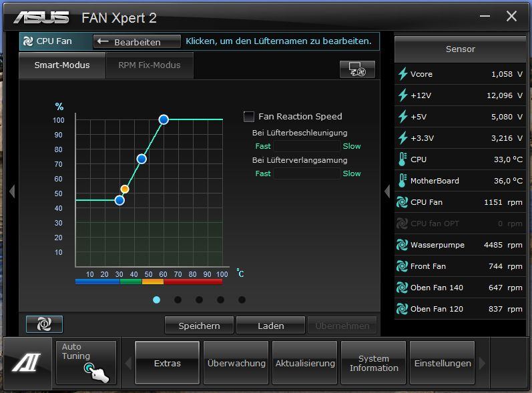Select the third fan page dot
The height and width of the screenshot is (393, 532).
(x=199, y=300)
